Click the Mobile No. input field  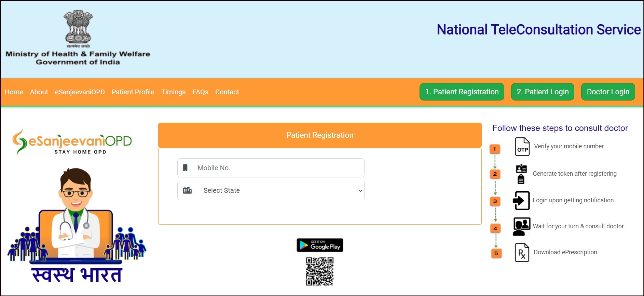[271, 168]
